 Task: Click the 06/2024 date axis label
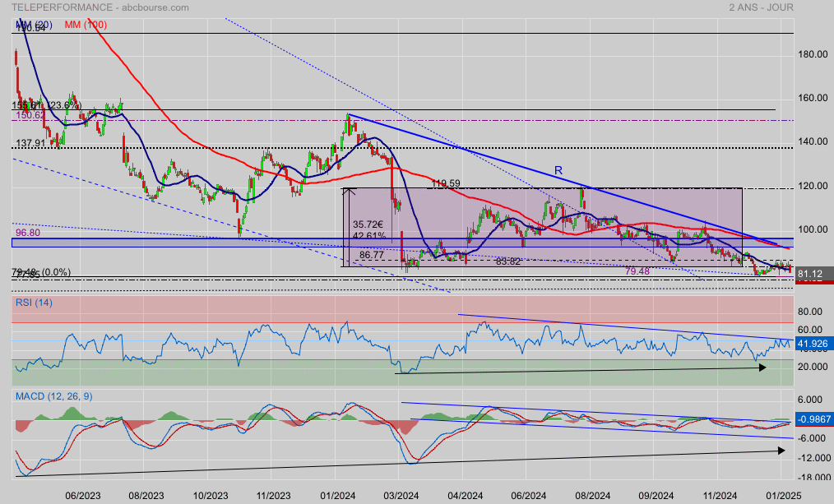click(x=529, y=496)
